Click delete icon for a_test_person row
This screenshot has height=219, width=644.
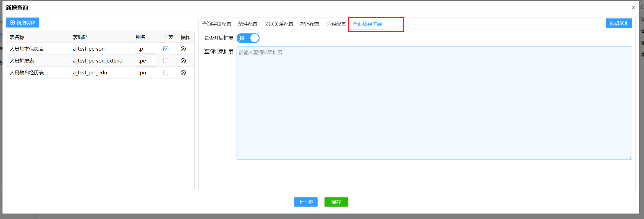[183, 49]
